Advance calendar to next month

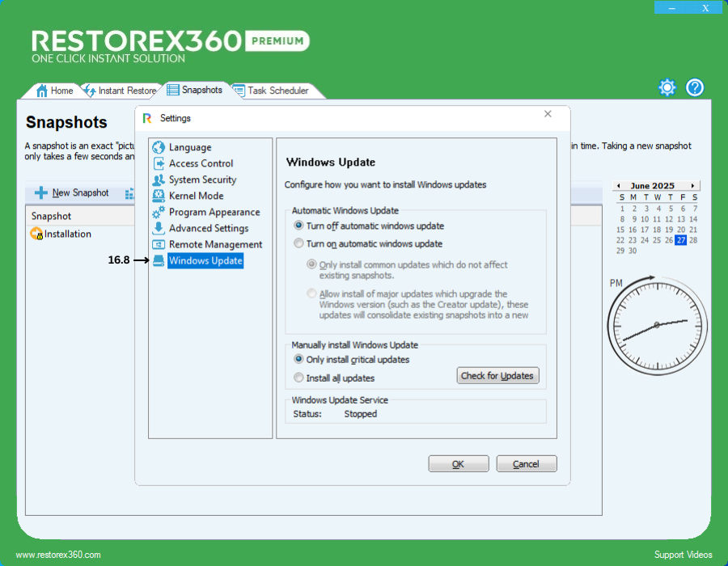[693, 186]
